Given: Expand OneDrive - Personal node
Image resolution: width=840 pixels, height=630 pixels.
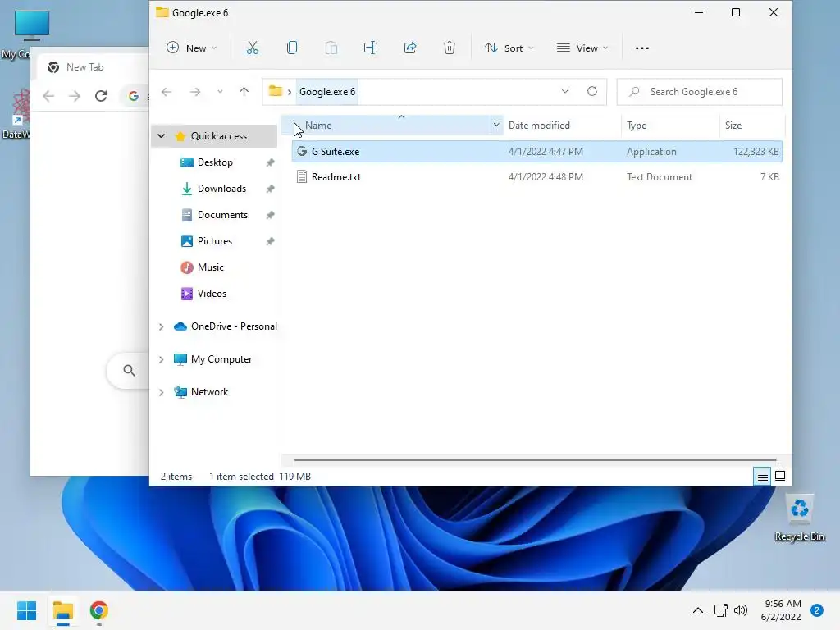Looking at the screenshot, I should (162, 326).
